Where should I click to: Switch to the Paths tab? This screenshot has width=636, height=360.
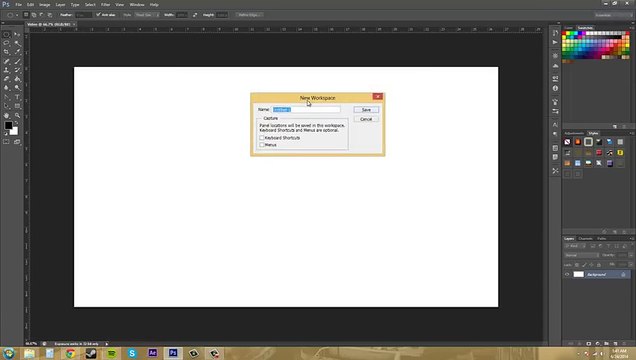point(602,238)
